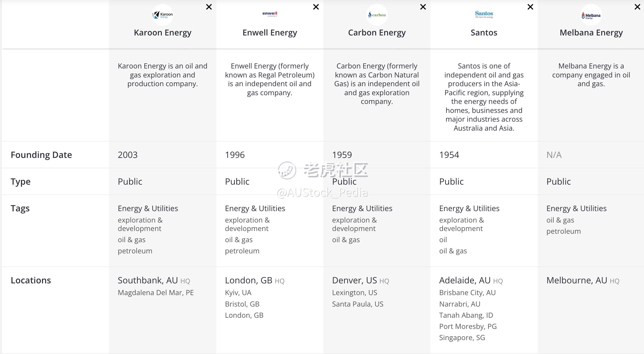Click the Enwell Energy logo
The width and height of the screenshot is (644, 354).
tap(270, 15)
